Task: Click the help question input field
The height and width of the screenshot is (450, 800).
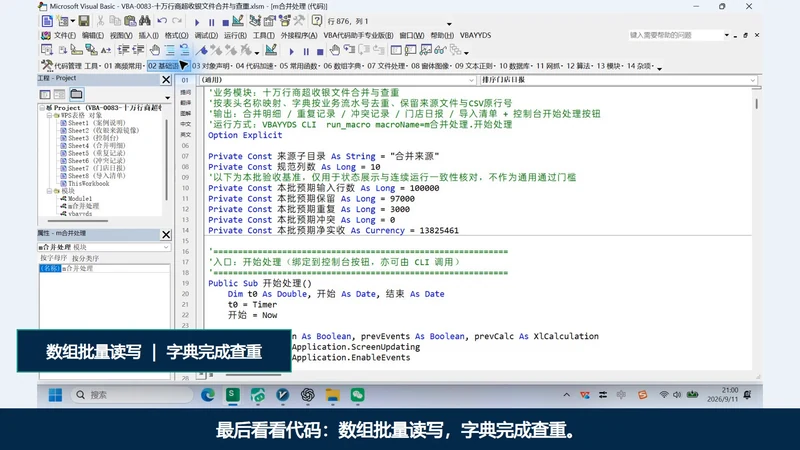Action: (x=675, y=35)
